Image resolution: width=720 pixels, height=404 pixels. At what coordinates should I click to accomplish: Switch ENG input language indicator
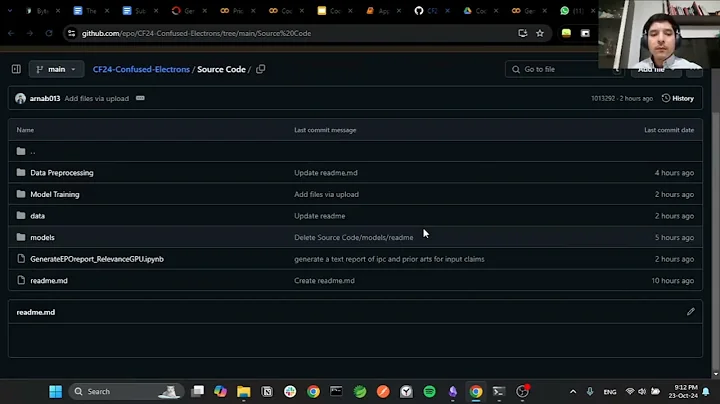(x=610, y=392)
